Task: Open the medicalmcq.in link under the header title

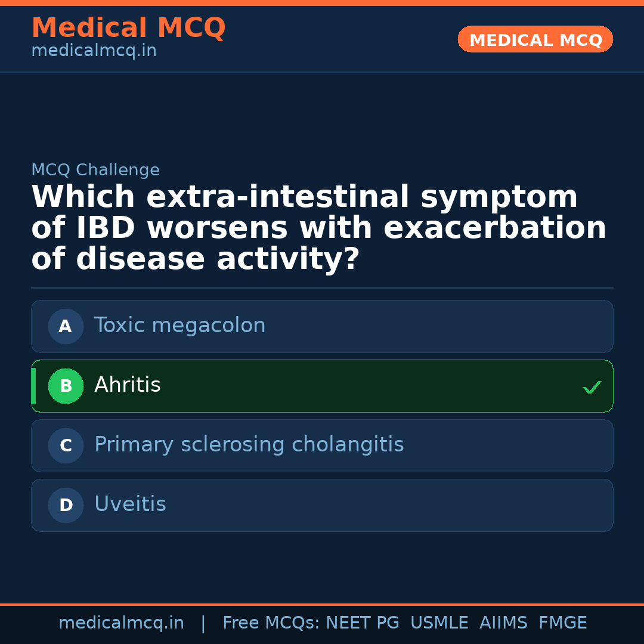Action: (94, 51)
